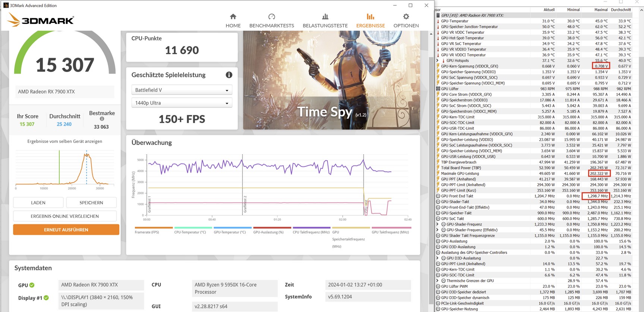Image resolution: width=644 pixels, height=312 pixels.
Task: Click the info icon under Bestmarke
Action: (x=102, y=119)
